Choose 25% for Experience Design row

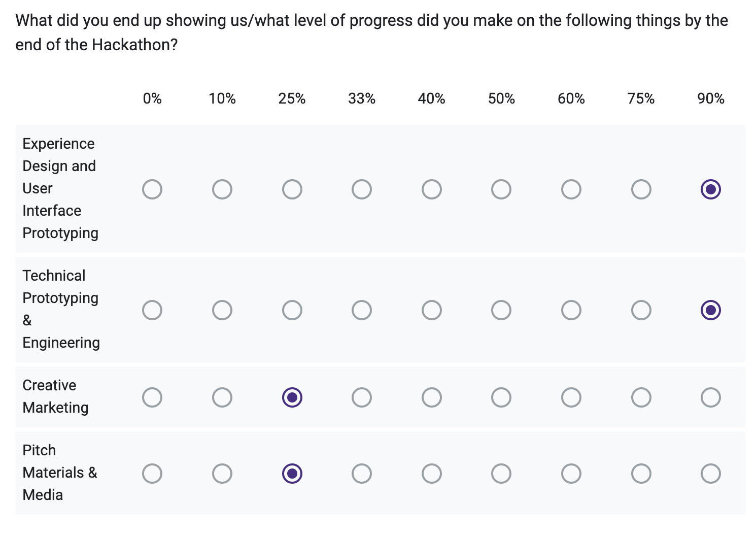point(292,189)
